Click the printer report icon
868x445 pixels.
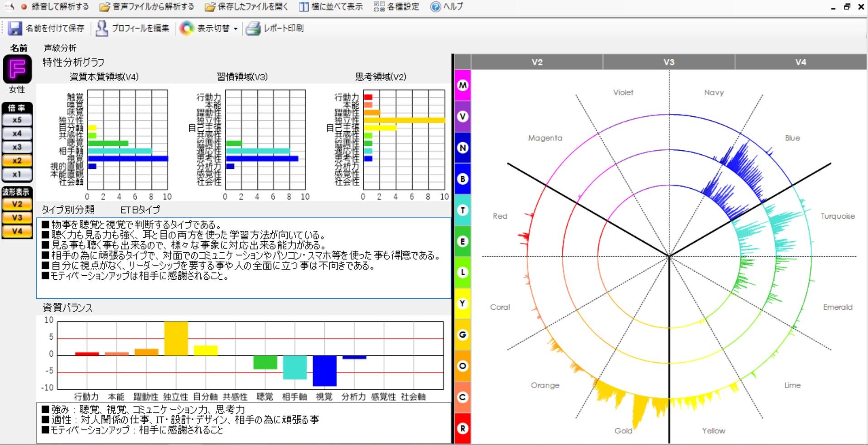tap(253, 29)
